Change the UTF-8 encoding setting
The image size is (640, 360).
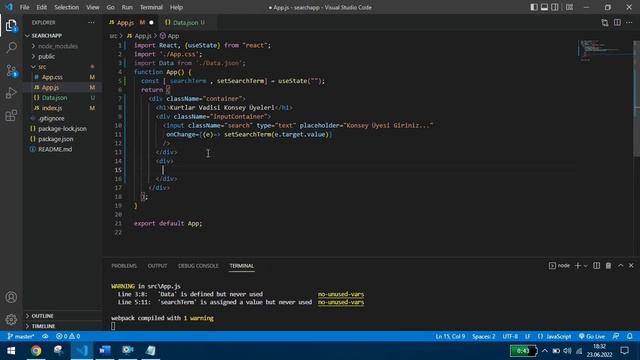pyautogui.click(x=510, y=336)
